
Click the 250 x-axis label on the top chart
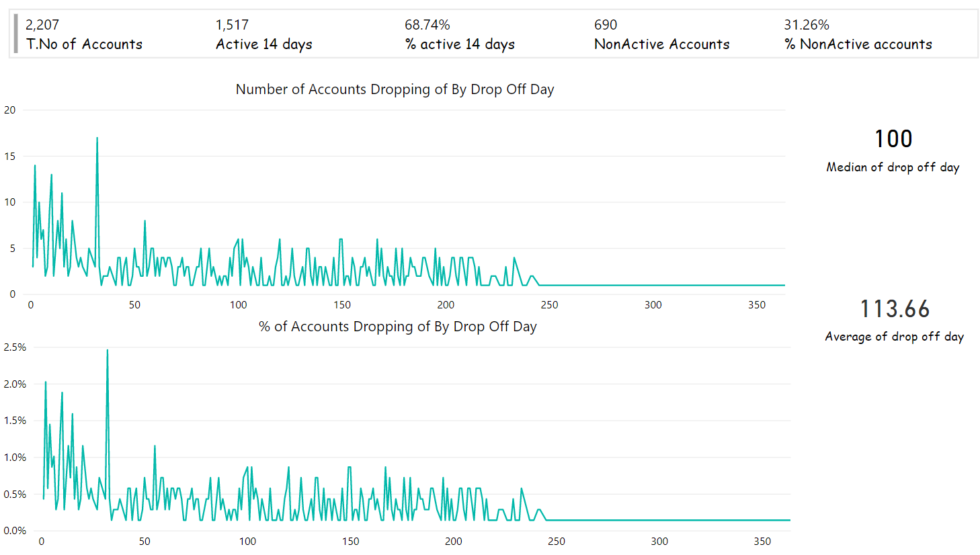(x=549, y=305)
